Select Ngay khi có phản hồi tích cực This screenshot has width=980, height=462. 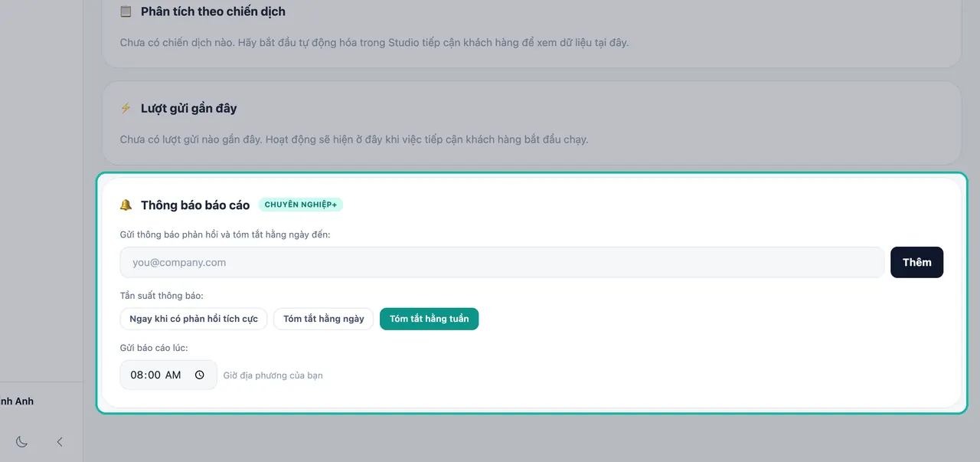coord(194,319)
